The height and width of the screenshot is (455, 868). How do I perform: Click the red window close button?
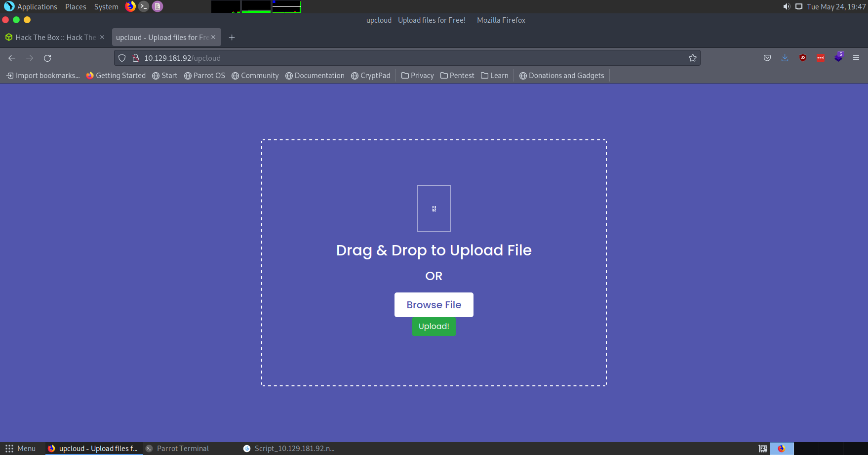click(5, 20)
